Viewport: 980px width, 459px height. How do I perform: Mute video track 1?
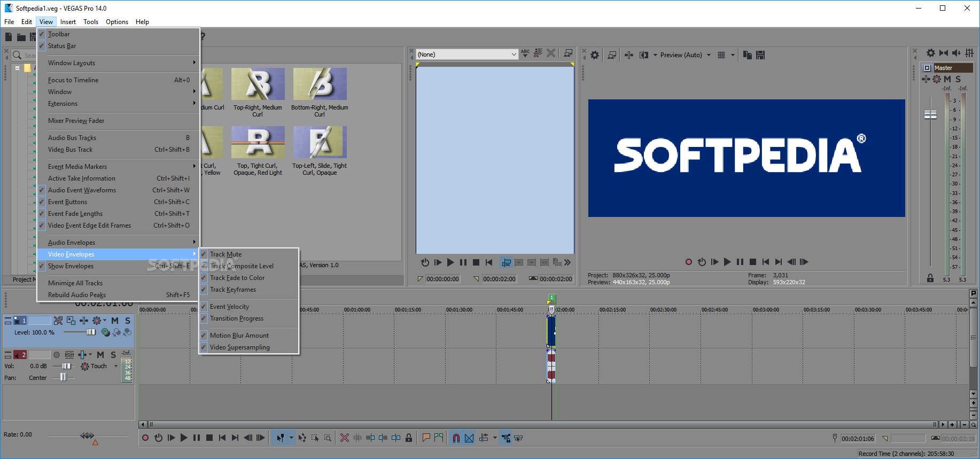[x=115, y=321]
